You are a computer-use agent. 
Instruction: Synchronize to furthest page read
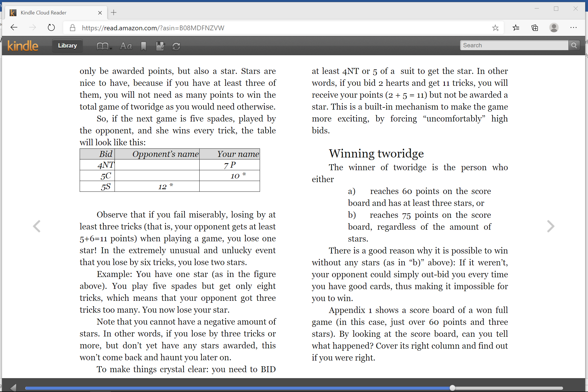click(176, 46)
